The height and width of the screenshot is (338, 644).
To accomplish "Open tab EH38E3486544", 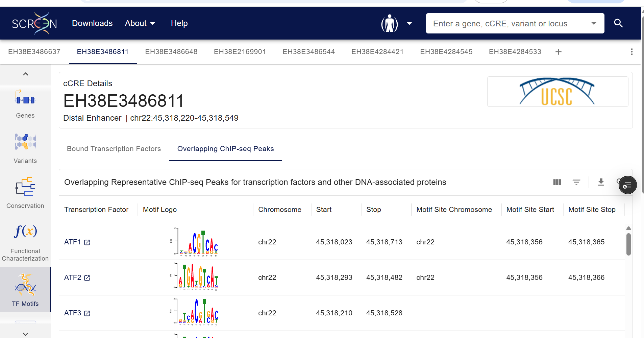I will [309, 52].
